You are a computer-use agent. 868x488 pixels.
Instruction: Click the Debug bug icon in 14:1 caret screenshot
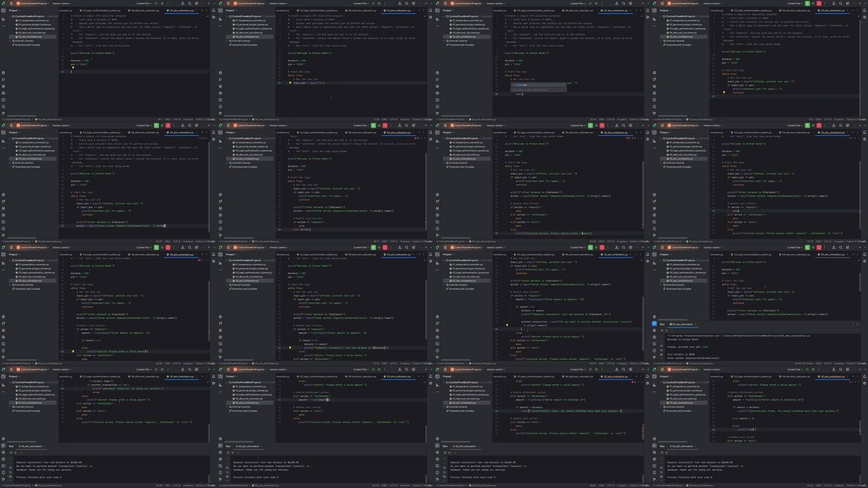coord(162,3)
